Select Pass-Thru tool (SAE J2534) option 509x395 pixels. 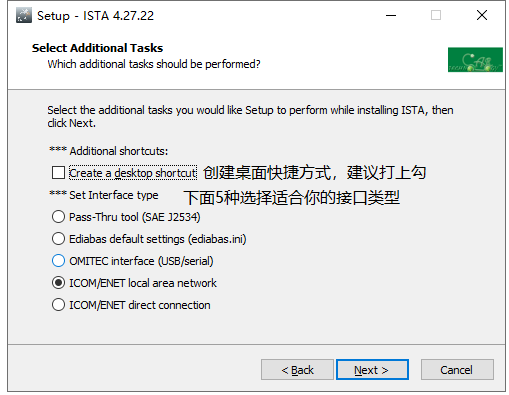point(58,217)
